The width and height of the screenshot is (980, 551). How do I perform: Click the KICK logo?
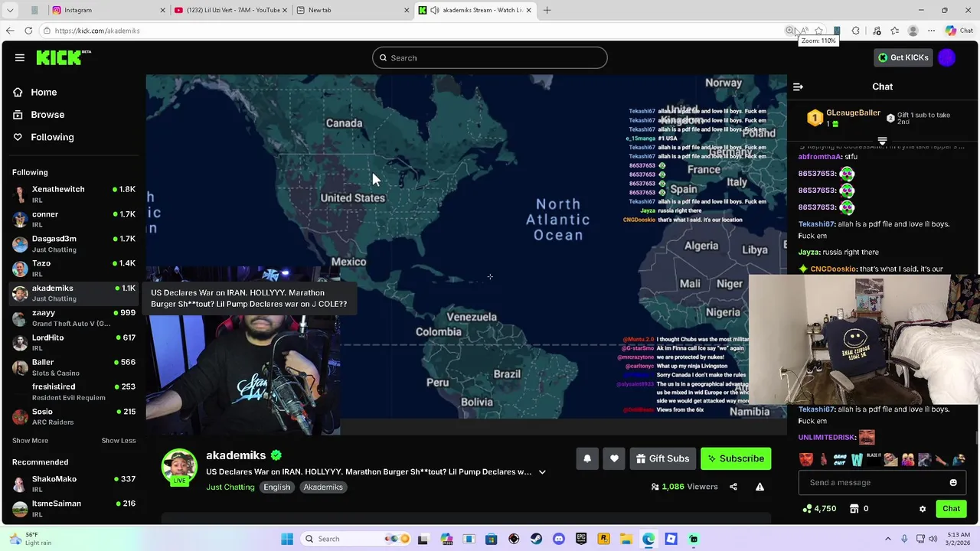tap(64, 57)
